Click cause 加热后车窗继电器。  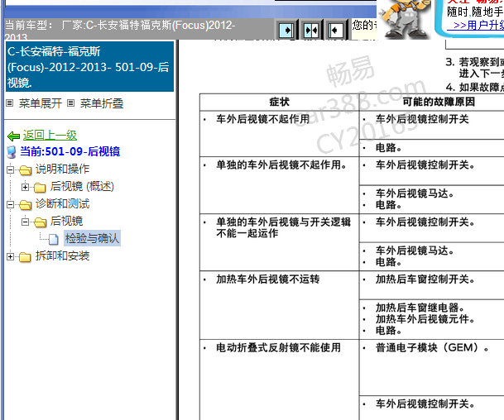point(420,308)
